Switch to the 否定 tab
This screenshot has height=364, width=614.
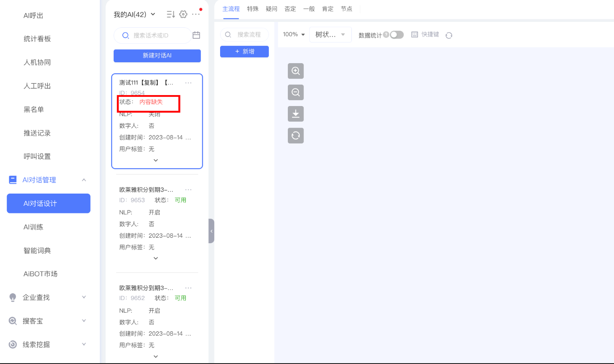290,9
